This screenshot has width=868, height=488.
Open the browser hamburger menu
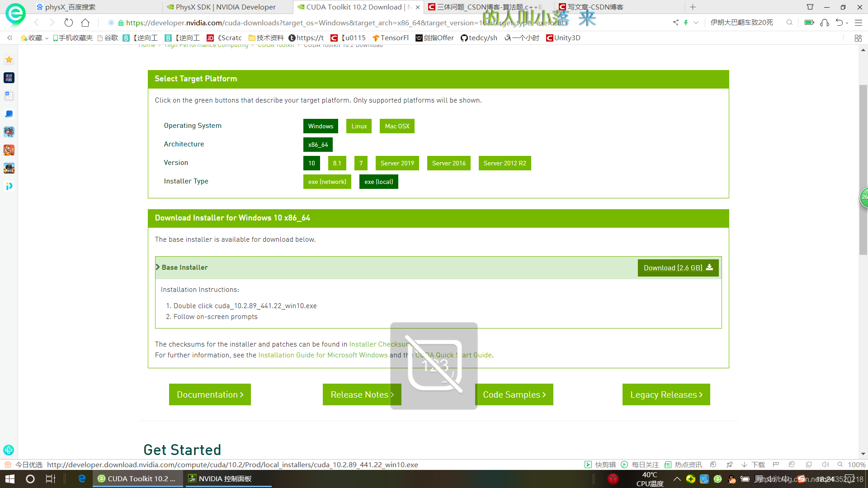[858, 22]
